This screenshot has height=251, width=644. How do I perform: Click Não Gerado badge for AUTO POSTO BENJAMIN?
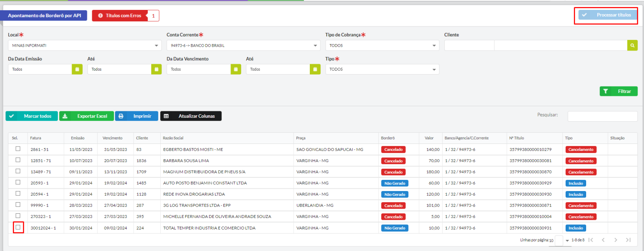point(395,183)
